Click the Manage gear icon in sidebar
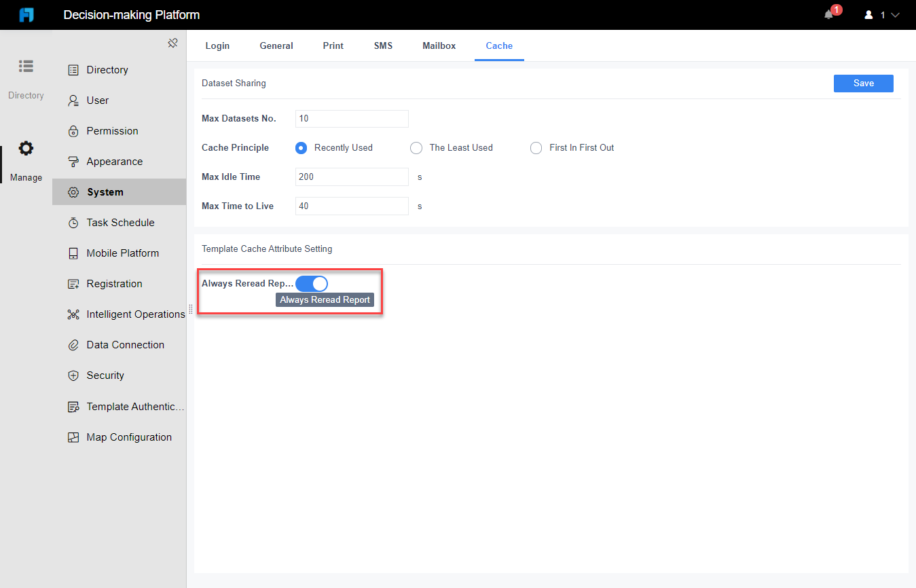Screen dimensions: 916x588 [x=26, y=148]
